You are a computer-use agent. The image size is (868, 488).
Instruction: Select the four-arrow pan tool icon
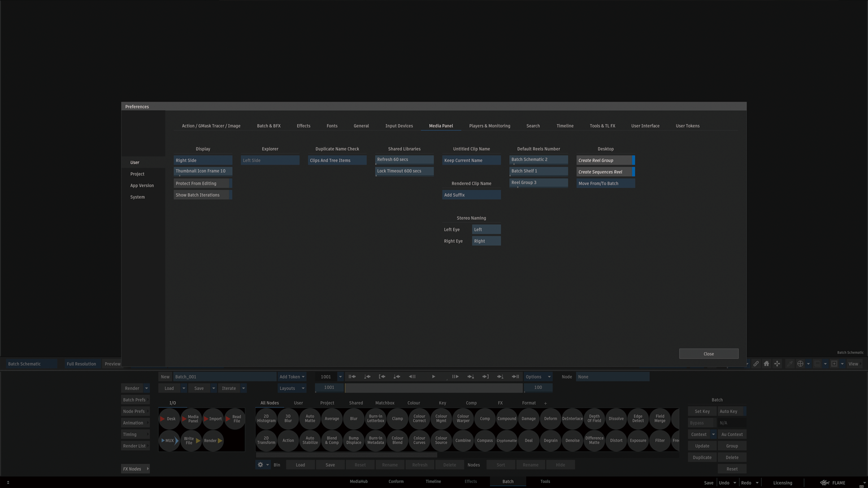pyautogui.click(x=777, y=364)
